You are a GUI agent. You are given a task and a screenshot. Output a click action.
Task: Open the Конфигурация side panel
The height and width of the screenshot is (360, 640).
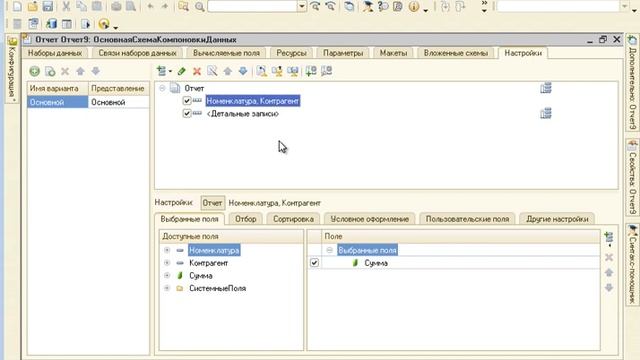click(x=12, y=69)
